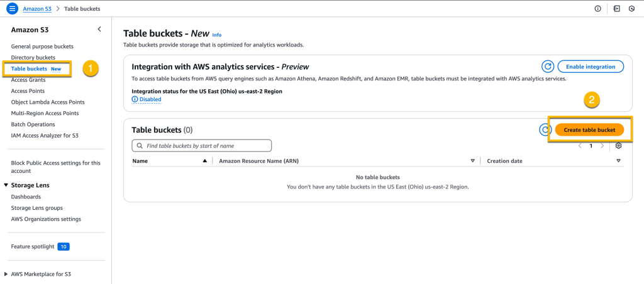Screen dimensions: 644x284
Task: Click the Amazon Resource Name (ARN) header
Action: [x=258, y=161]
